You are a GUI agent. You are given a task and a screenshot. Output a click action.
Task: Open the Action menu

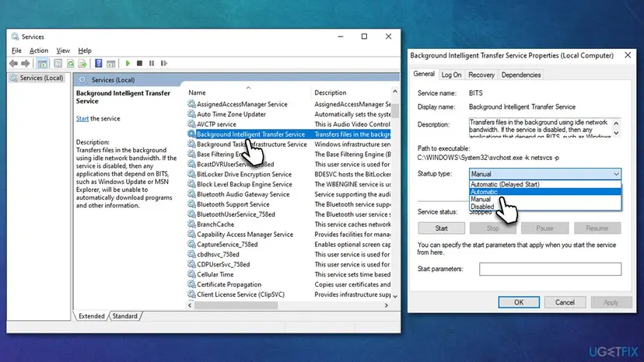39,50
